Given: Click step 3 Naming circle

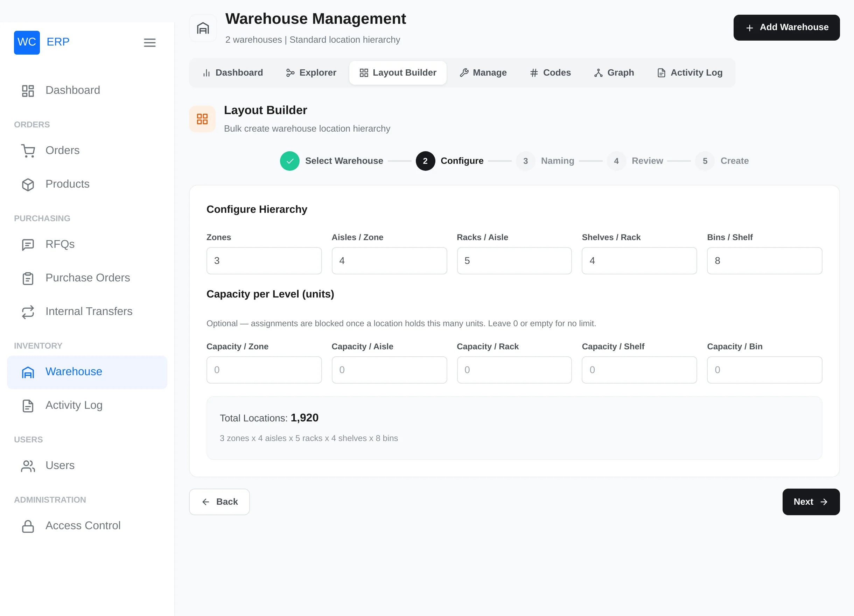Looking at the screenshot, I should [x=525, y=161].
